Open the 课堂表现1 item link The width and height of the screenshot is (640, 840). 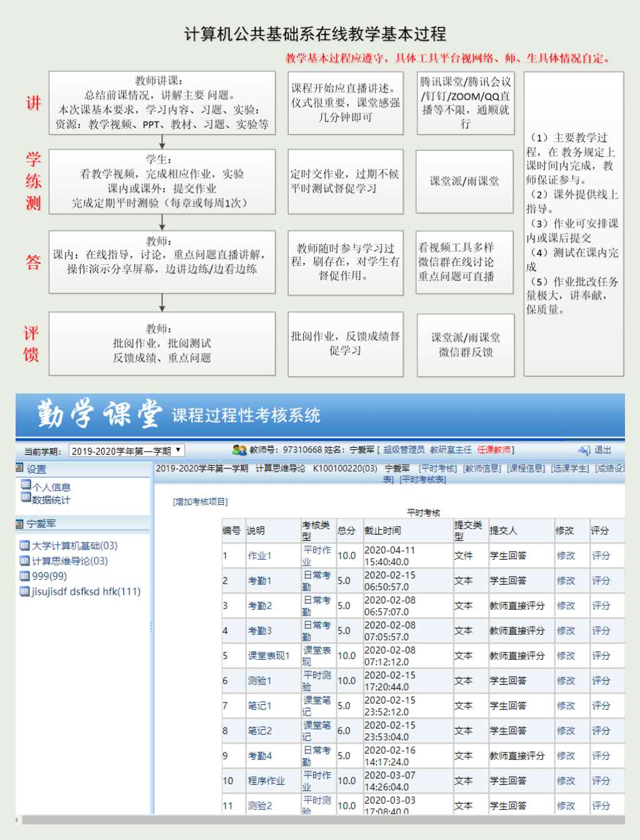(x=269, y=655)
